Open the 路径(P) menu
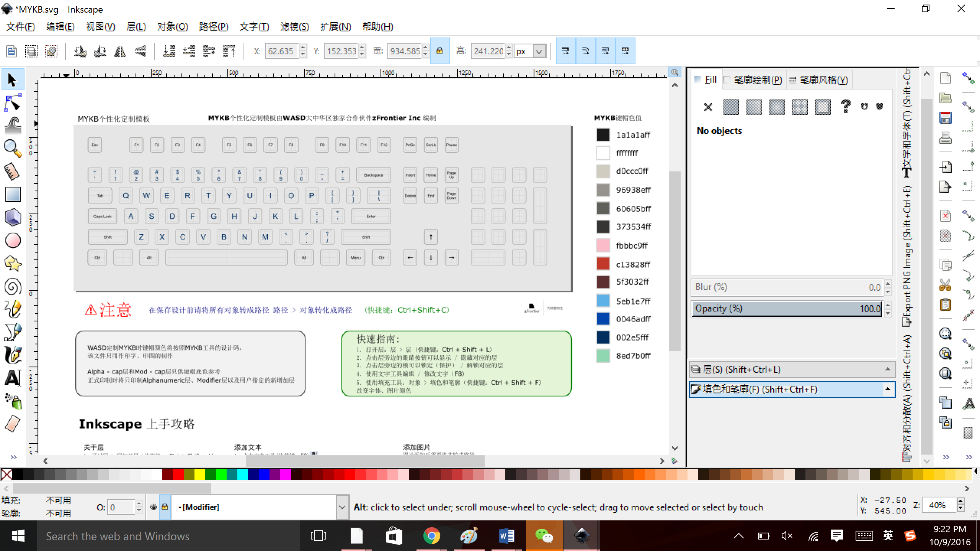This screenshot has width=980, height=551. pyautogui.click(x=213, y=26)
